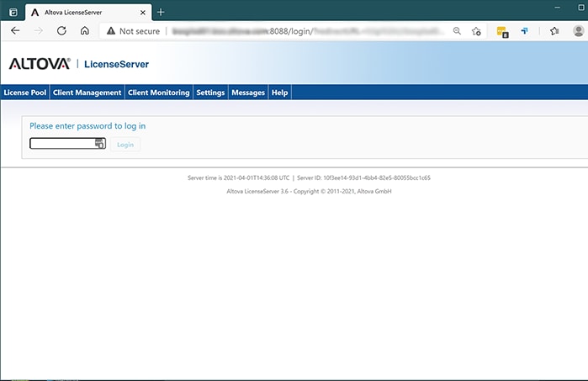Open the yellow extension icon in toolbar
This screenshot has width=588, height=381.
502,31
